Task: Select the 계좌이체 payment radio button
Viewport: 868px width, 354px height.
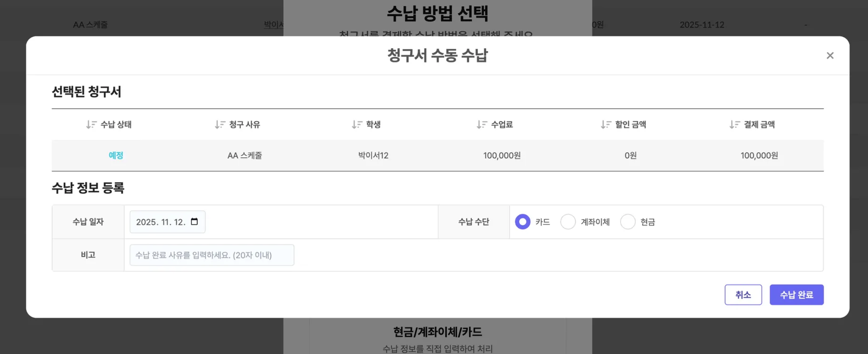Action: click(x=568, y=222)
